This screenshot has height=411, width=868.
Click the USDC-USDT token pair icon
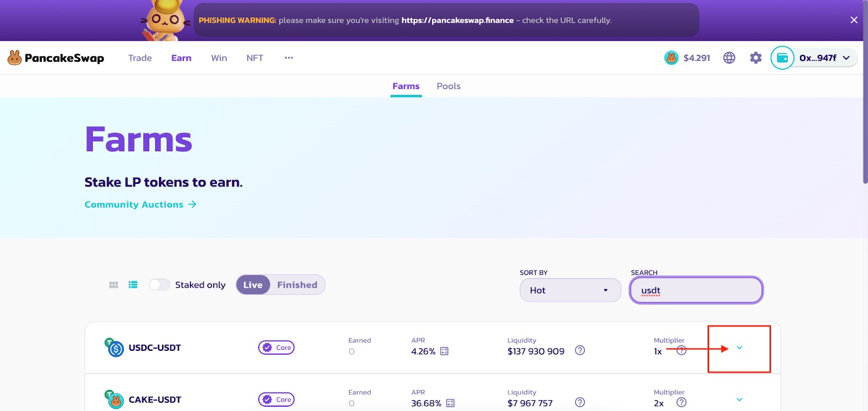tap(114, 348)
